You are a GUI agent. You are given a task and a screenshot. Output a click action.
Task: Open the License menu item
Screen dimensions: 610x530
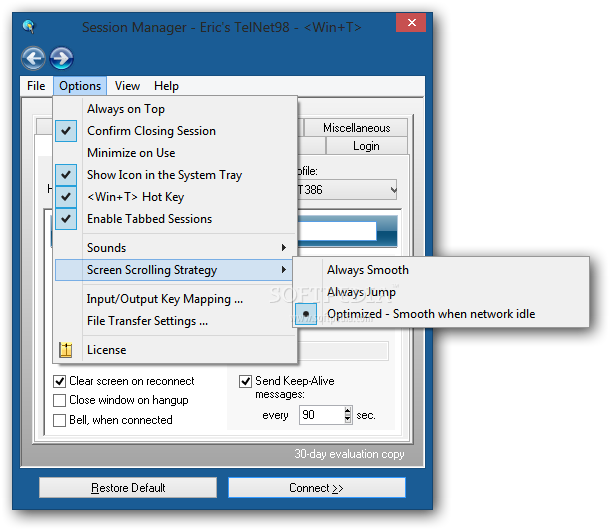point(175,350)
